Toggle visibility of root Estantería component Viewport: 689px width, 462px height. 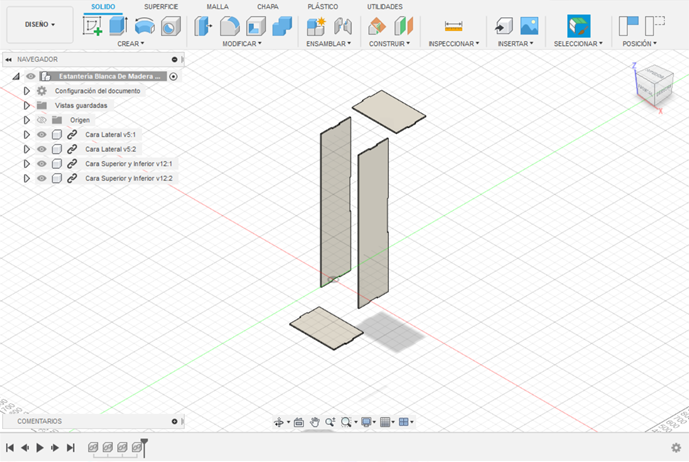pos(30,76)
